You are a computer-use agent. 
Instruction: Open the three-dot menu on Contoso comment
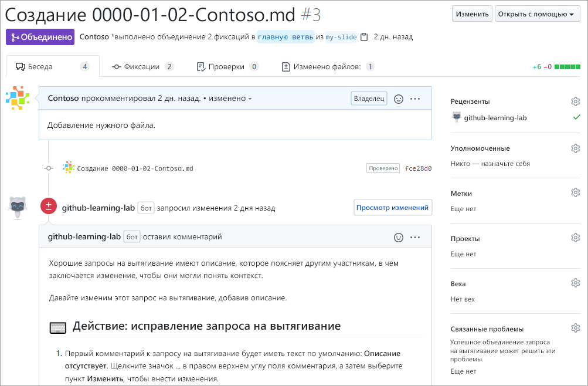[x=415, y=99]
